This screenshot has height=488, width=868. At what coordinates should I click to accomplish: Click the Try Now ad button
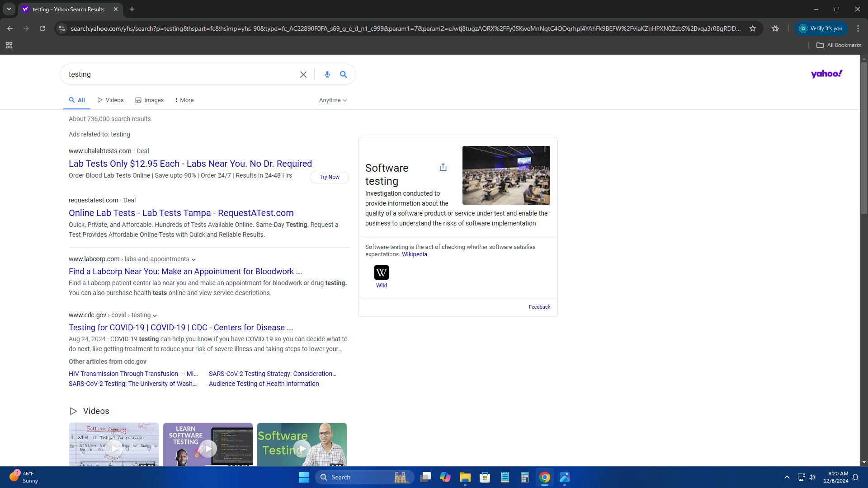pyautogui.click(x=330, y=177)
